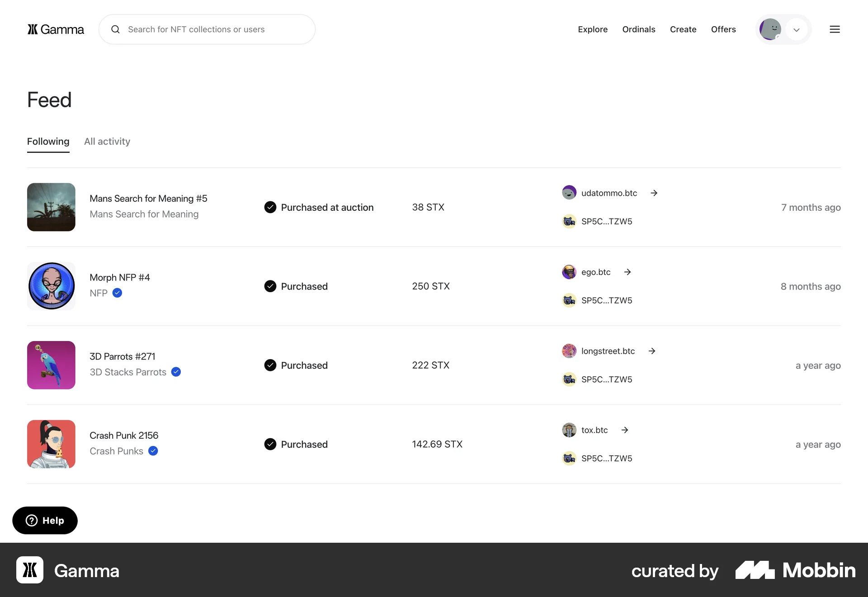The height and width of the screenshot is (597, 868).
Task: Click the Offers navigation link
Action: (723, 29)
